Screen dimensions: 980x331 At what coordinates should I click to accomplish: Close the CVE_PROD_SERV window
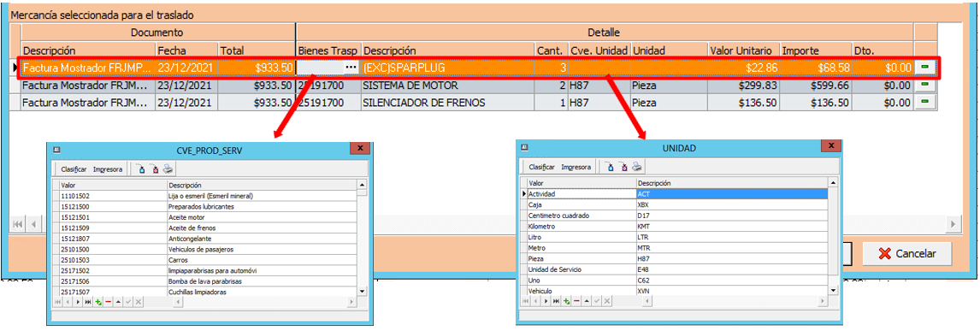pyautogui.click(x=359, y=149)
